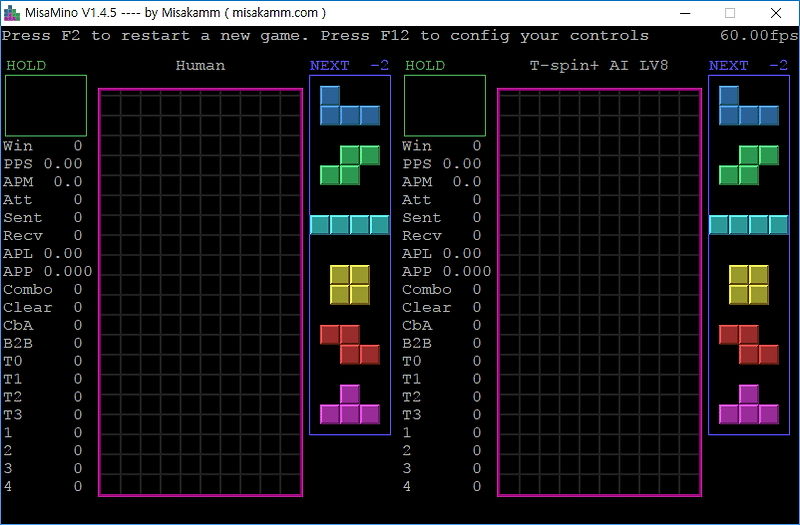
Task: Click the green S piece in AI NEXT queue
Action: [749, 165]
